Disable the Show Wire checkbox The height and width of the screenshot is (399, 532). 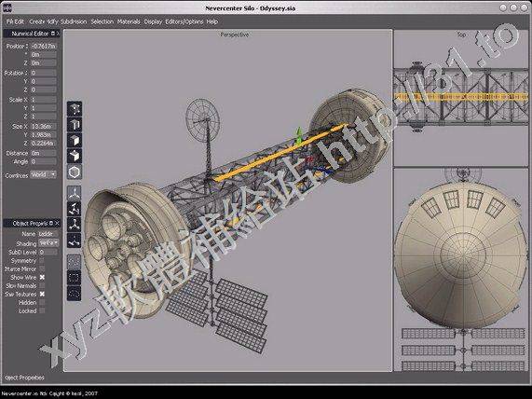point(42,277)
